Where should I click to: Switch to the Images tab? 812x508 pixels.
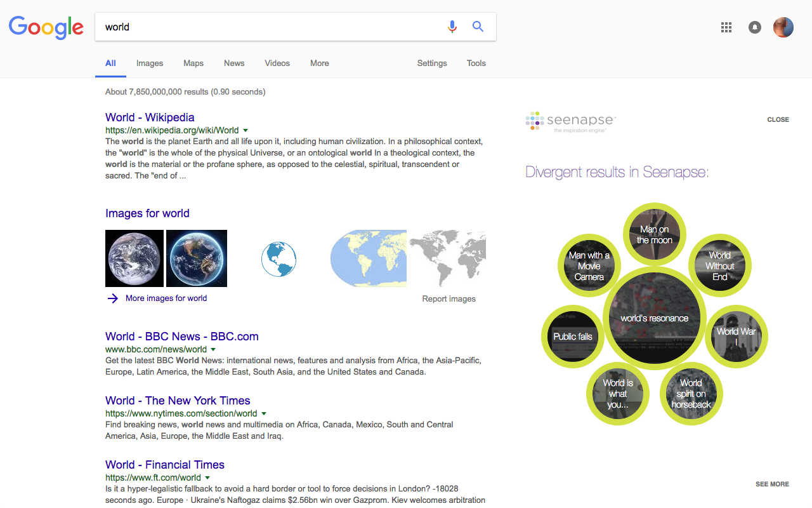pos(149,63)
